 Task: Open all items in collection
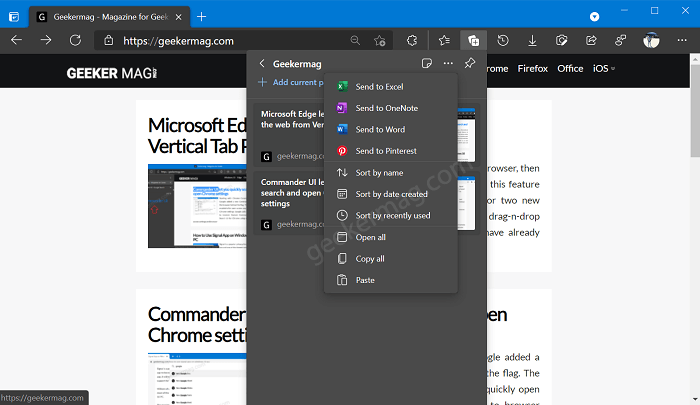coord(391,238)
